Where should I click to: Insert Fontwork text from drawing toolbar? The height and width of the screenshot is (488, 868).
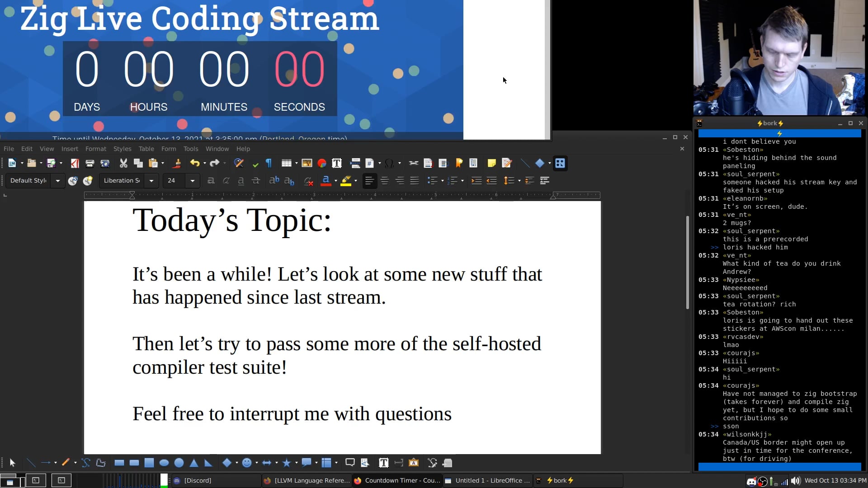click(414, 463)
